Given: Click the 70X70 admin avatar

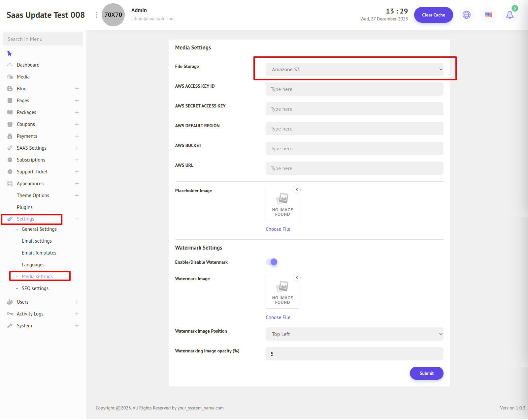Looking at the screenshot, I should coord(113,15).
